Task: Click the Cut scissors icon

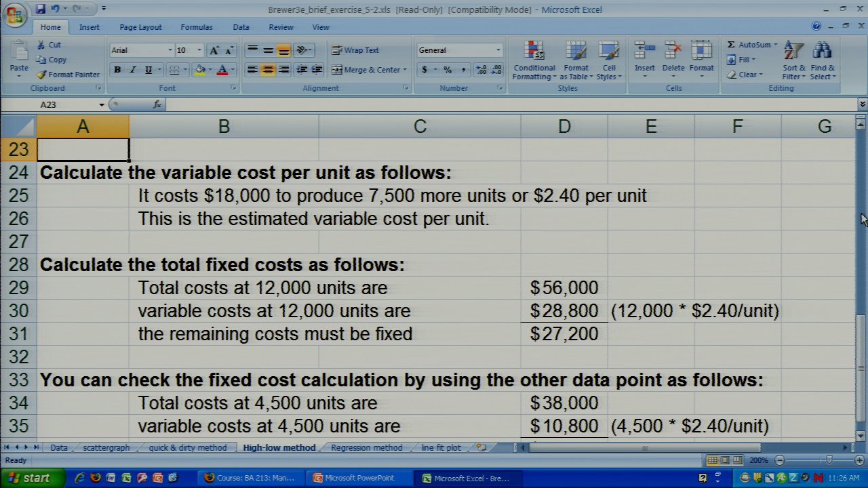Action: coord(41,45)
